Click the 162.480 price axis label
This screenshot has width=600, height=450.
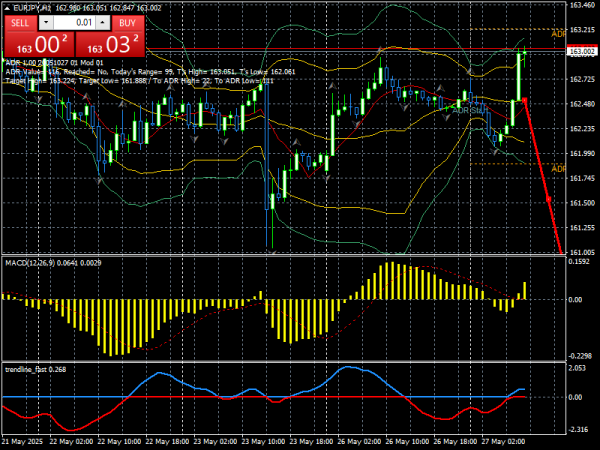[582, 104]
